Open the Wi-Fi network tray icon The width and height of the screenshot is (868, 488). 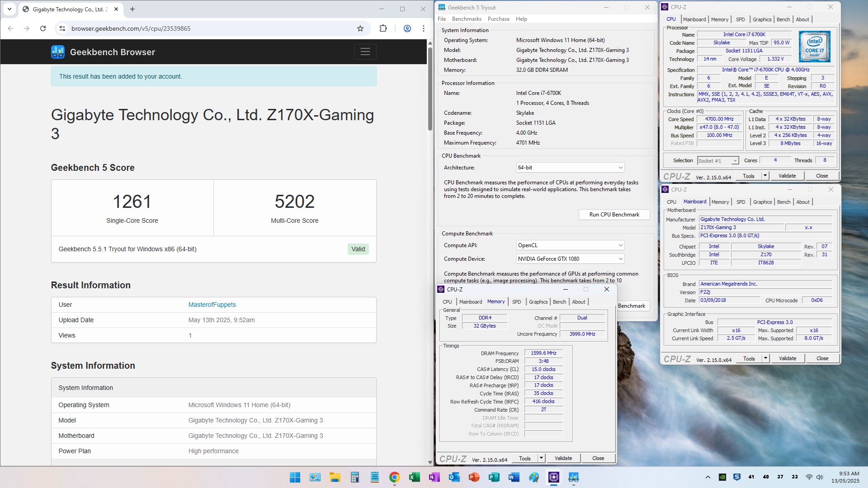tap(809, 477)
